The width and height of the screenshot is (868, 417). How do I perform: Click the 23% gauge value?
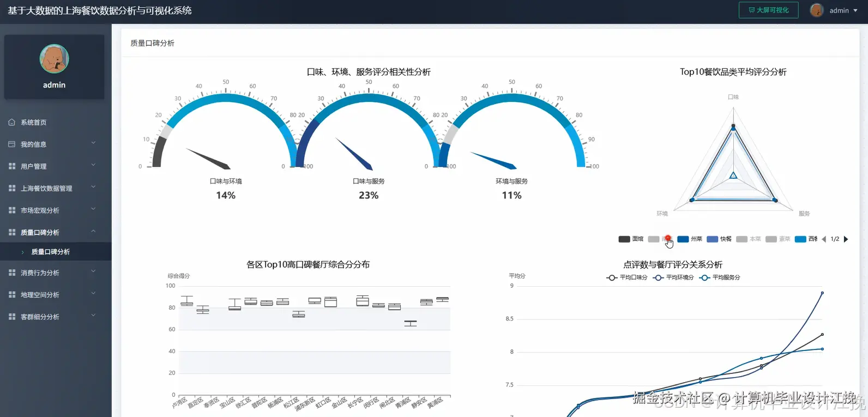pos(369,195)
